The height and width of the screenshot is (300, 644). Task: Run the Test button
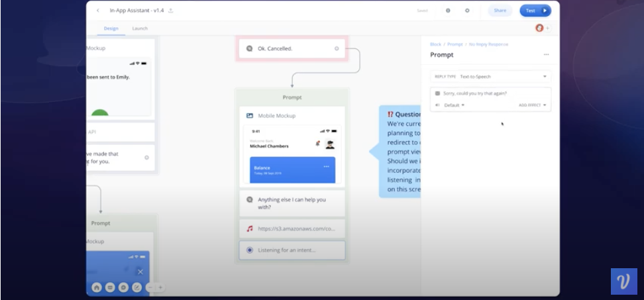(535, 11)
